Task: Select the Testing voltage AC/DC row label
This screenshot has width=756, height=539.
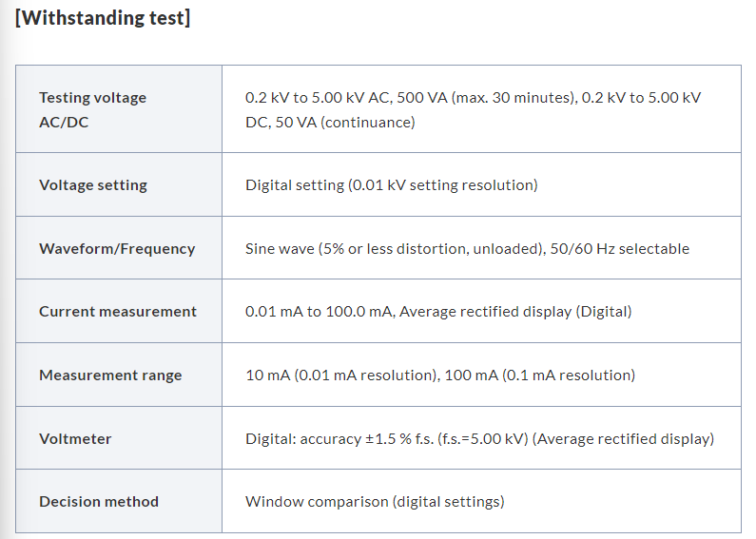Action: [92, 109]
